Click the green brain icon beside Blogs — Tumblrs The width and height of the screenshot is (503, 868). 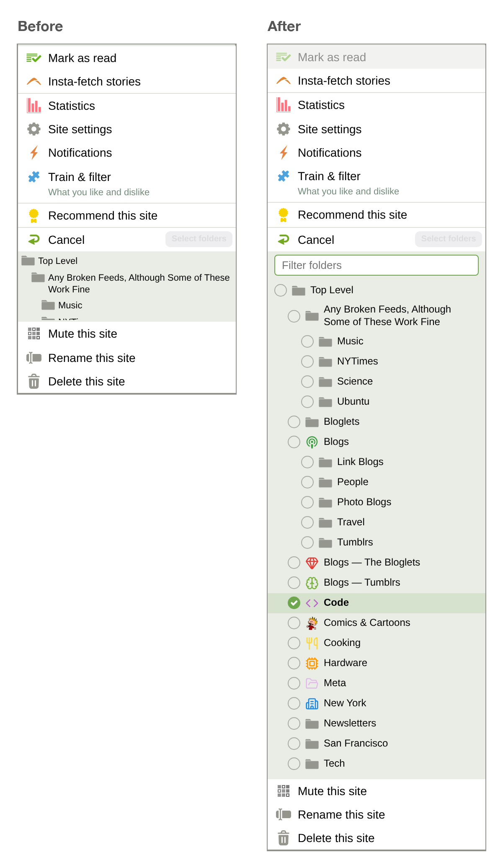point(312,583)
